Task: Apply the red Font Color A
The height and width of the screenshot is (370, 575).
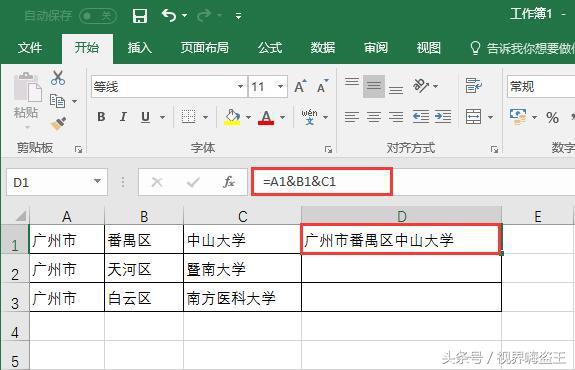Action: [266, 117]
